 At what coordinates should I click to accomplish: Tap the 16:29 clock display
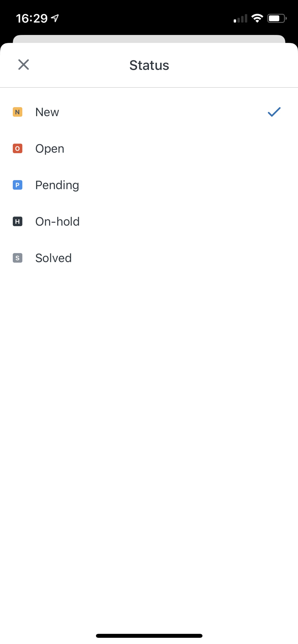(x=32, y=18)
